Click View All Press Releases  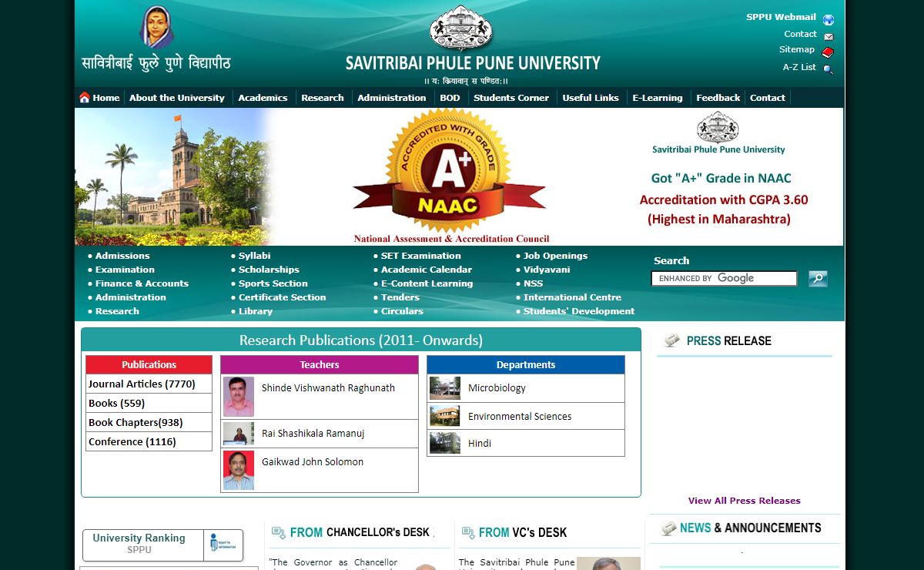click(744, 501)
